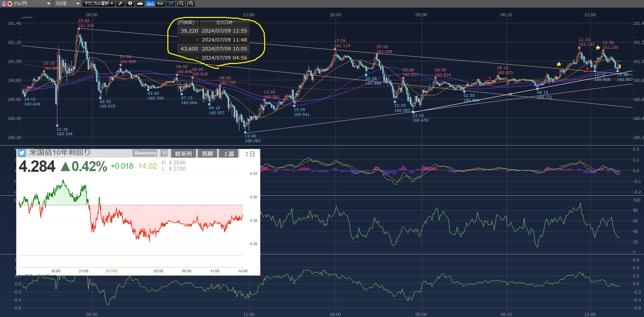Switch price display to Bid
Image resolution: width=644 pixels, height=317 pixels.
coord(150,3)
